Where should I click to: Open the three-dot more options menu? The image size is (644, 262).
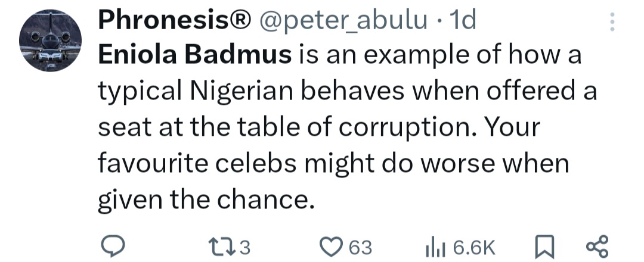(x=609, y=23)
